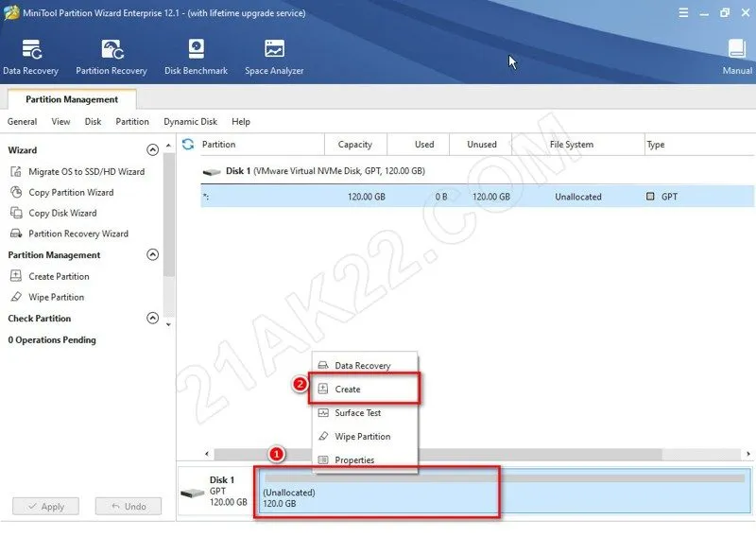The image size is (756, 537).
Task: Open the Disk menu
Action: [x=93, y=122]
